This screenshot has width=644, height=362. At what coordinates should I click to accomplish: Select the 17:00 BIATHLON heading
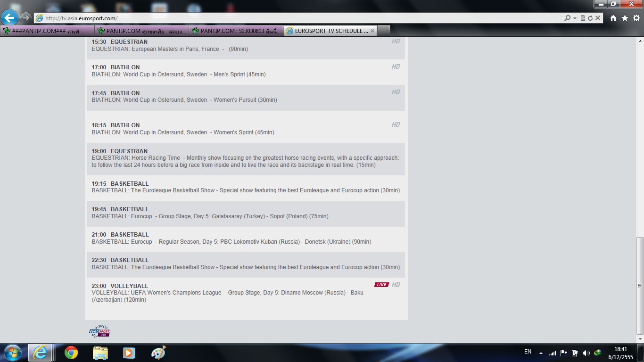tap(116, 67)
